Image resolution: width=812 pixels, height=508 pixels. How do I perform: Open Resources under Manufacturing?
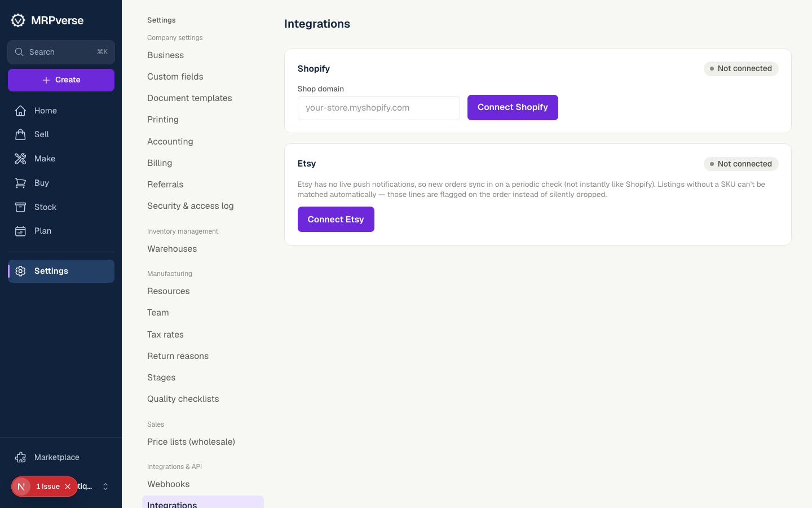point(169,291)
